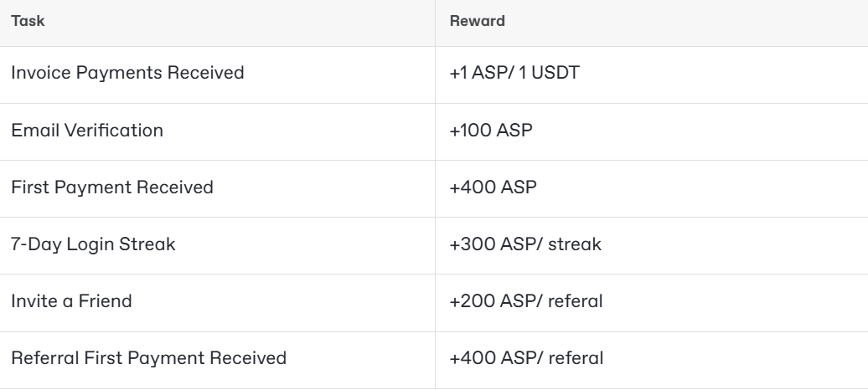Screen dimensions: 868x390
Task: Select the Invite a Friend task
Action: pos(71,301)
